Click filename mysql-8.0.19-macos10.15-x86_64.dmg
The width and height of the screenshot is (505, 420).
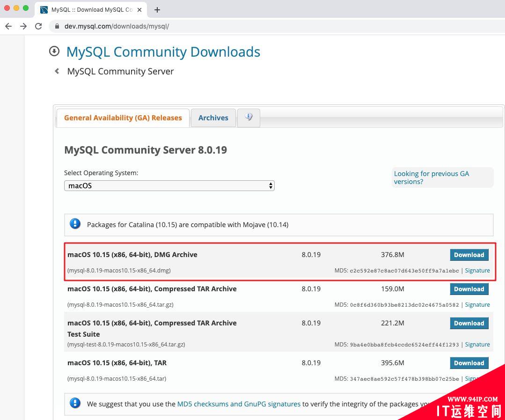(x=119, y=271)
